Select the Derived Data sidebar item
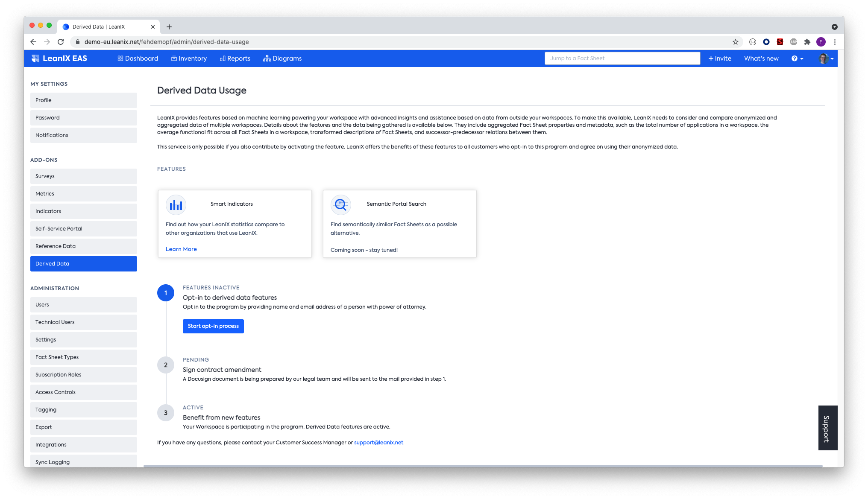The image size is (868, 499). [x=84, y=264]
